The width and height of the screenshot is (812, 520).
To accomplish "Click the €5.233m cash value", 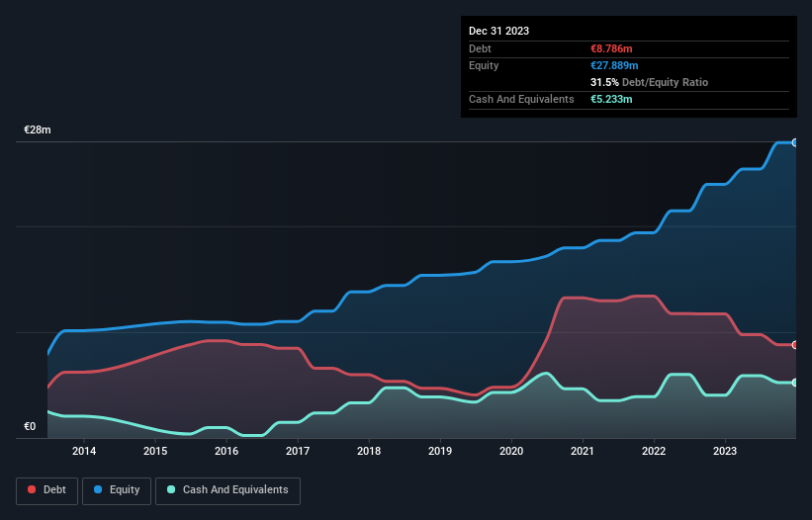I will tap(611, 99).
